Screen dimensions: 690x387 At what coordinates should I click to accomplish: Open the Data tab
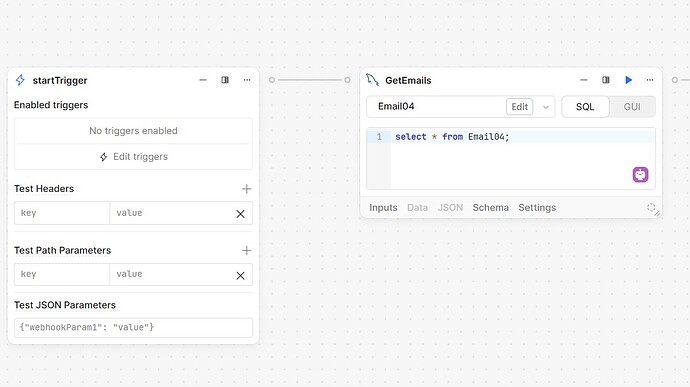click(418, 207)
